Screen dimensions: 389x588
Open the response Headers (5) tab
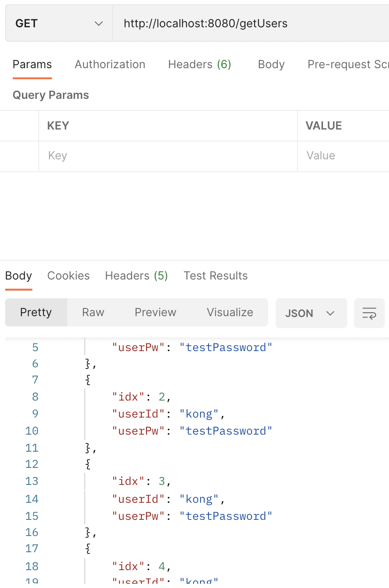137,276
